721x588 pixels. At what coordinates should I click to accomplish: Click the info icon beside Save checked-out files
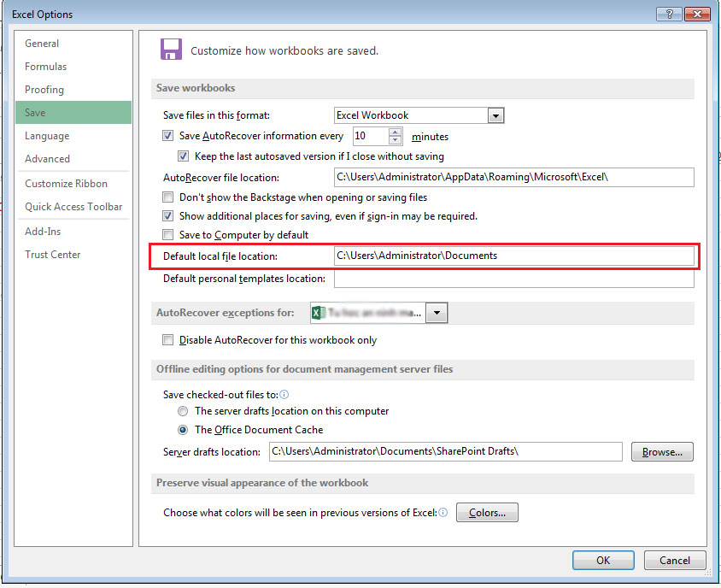point(284,395)
